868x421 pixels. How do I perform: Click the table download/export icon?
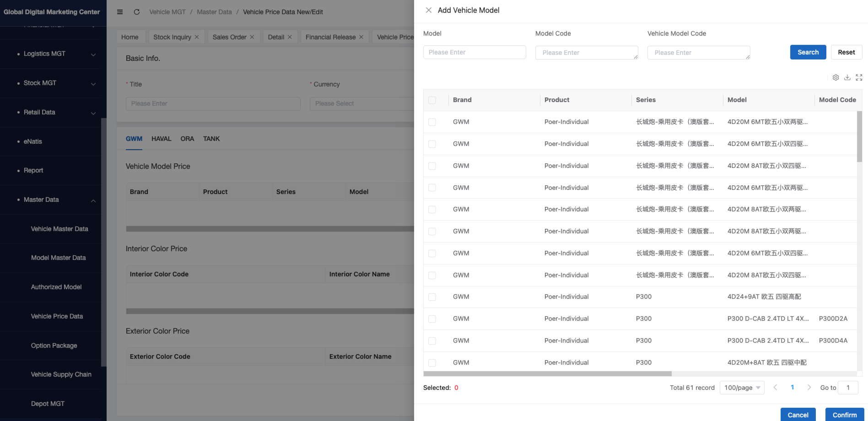point(847,77)
